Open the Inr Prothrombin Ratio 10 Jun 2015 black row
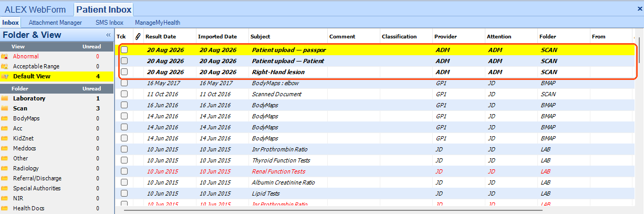Screen dimensions: 644x214 click(279, 149)
